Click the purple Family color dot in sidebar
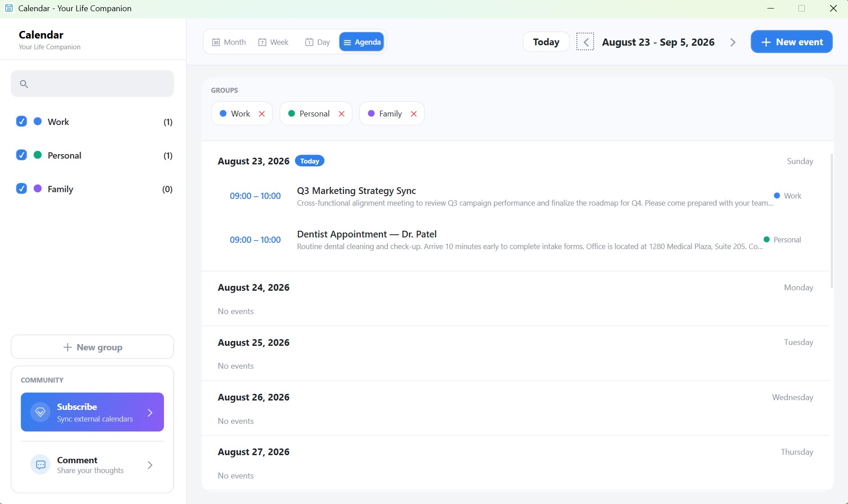 point(38,189)
